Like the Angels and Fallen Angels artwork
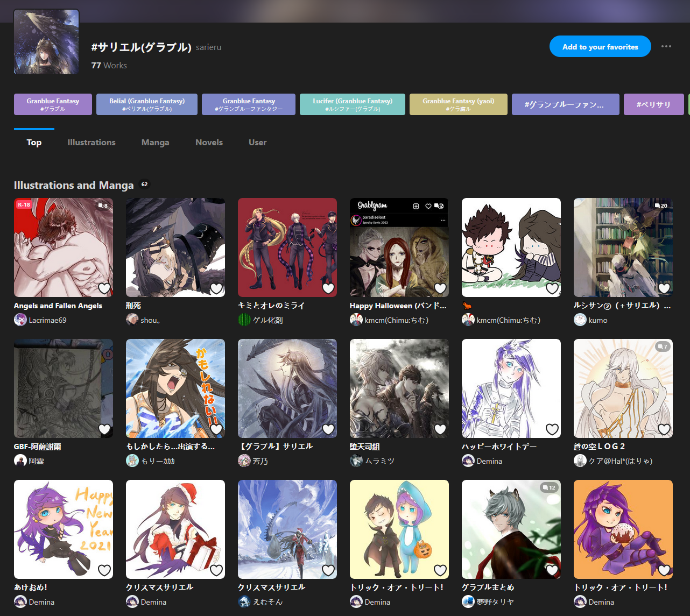 (x=104, y=288)
